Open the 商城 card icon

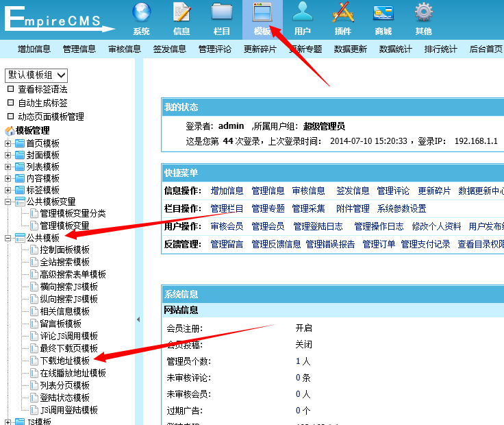click(383, 12)
